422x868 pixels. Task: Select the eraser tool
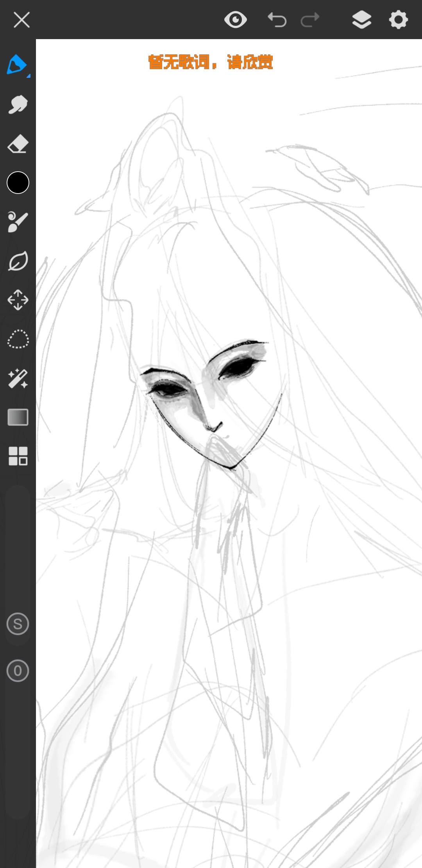(x=18, y=144)
